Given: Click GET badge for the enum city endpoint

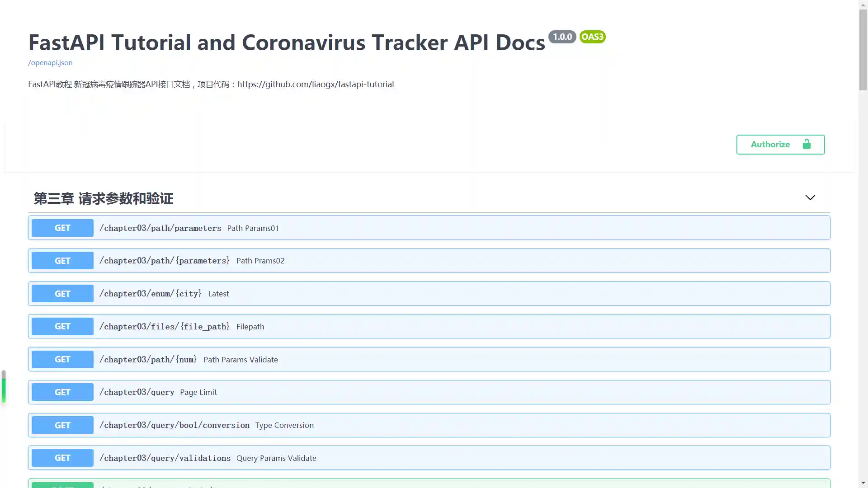Looking at the screenshot, I should point(62,294).
